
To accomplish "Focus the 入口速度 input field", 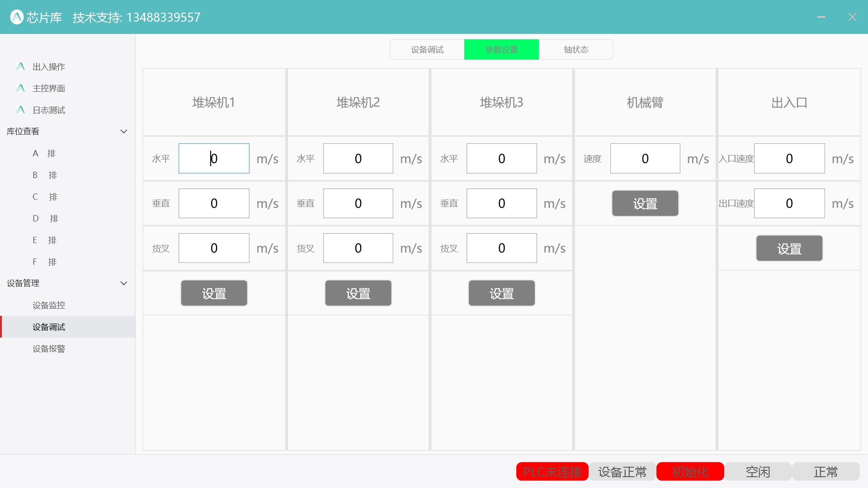I will point(789,159).
